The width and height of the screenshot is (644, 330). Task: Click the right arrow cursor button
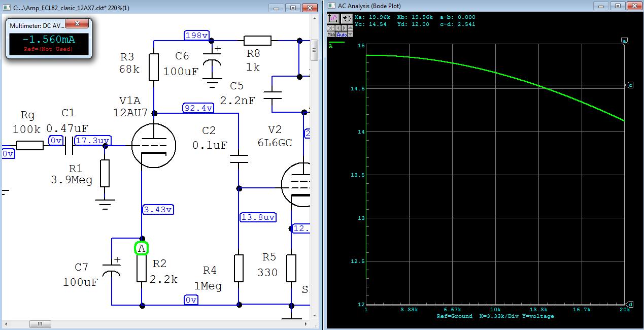(344, 28)
